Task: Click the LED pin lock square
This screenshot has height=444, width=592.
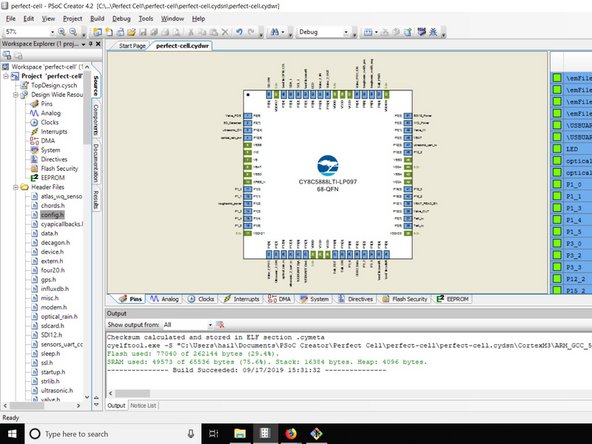Action: [x=557, y=149]
